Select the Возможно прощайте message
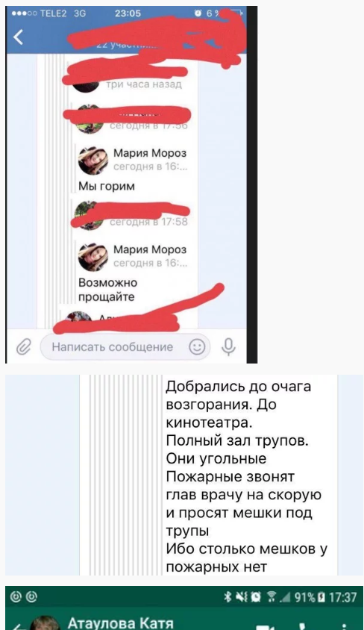This screenshot has width=364, height=630. 108,290
